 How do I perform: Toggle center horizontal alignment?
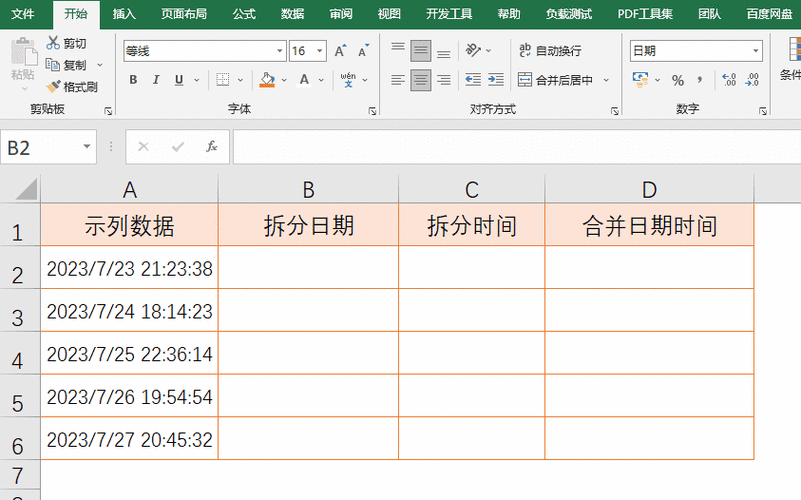click(x=420, y=80)
